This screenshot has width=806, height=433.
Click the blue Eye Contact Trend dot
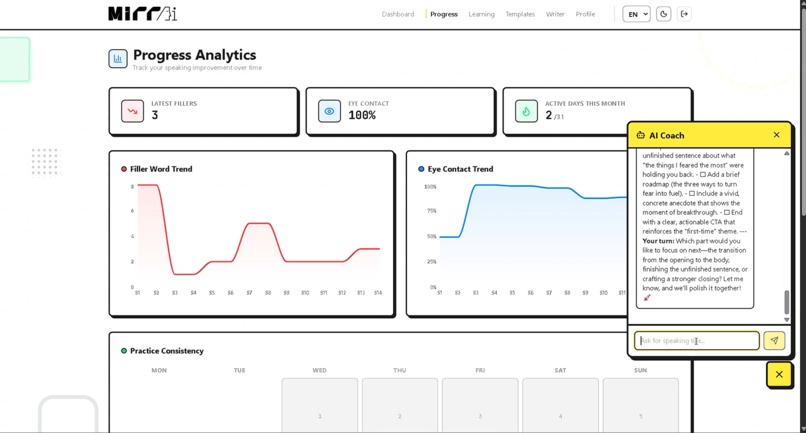click(422, 169)
